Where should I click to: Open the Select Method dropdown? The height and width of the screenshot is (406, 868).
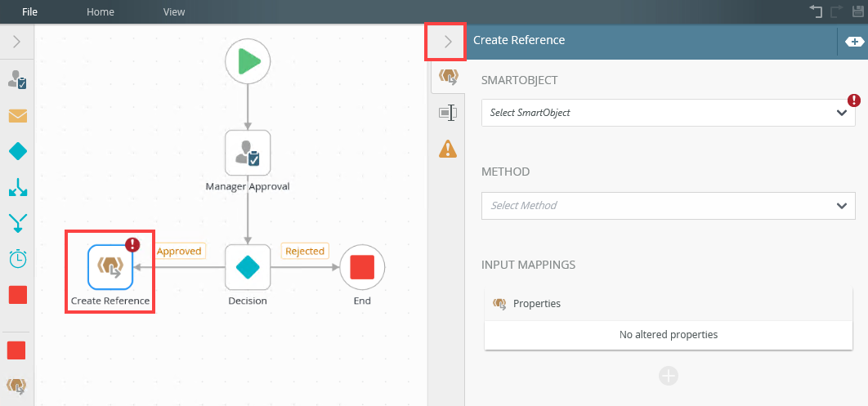(668, 206)
